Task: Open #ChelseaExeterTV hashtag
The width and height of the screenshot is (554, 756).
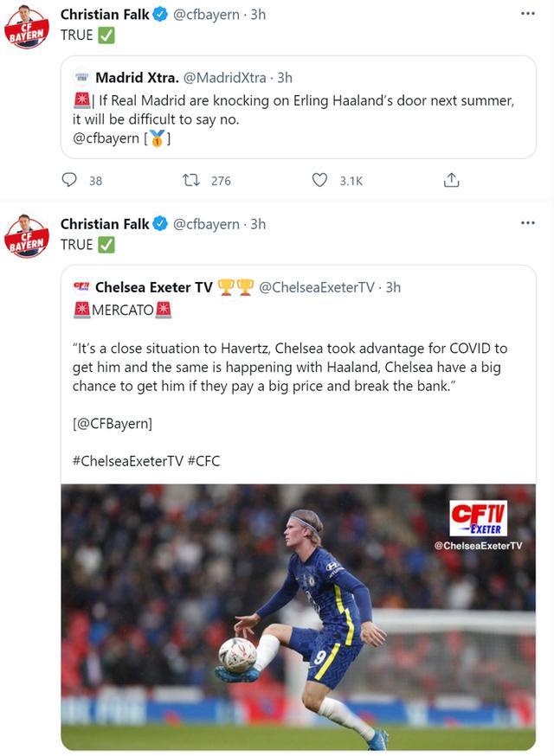Action: pos(127,461)
